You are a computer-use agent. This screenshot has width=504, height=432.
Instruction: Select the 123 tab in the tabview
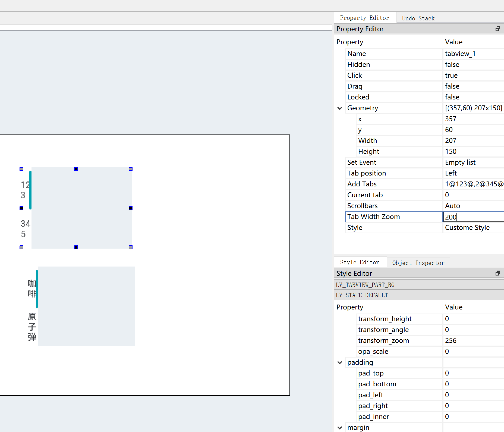26,190
